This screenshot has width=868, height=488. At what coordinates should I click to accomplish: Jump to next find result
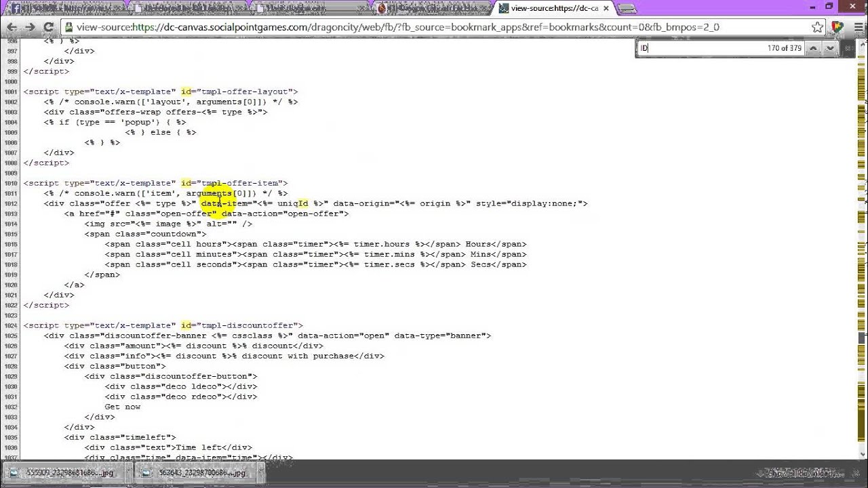[x=829, y=48]
